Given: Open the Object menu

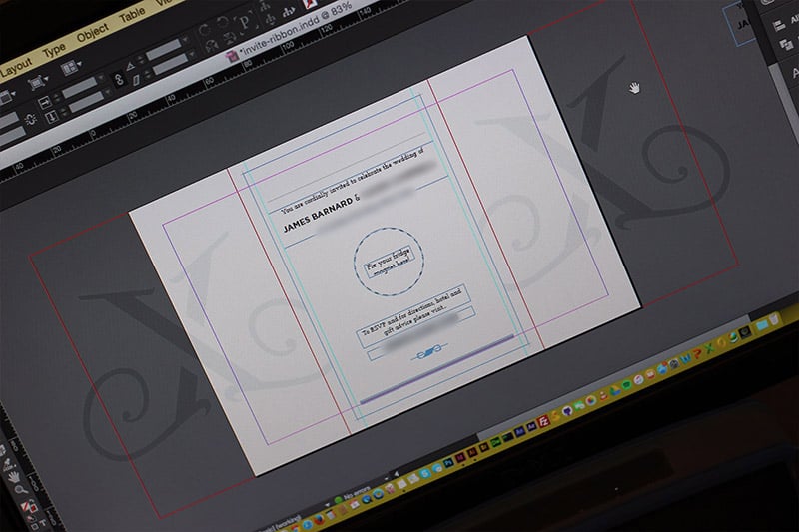Looking at the screenshot, I should tap(92, 33).
